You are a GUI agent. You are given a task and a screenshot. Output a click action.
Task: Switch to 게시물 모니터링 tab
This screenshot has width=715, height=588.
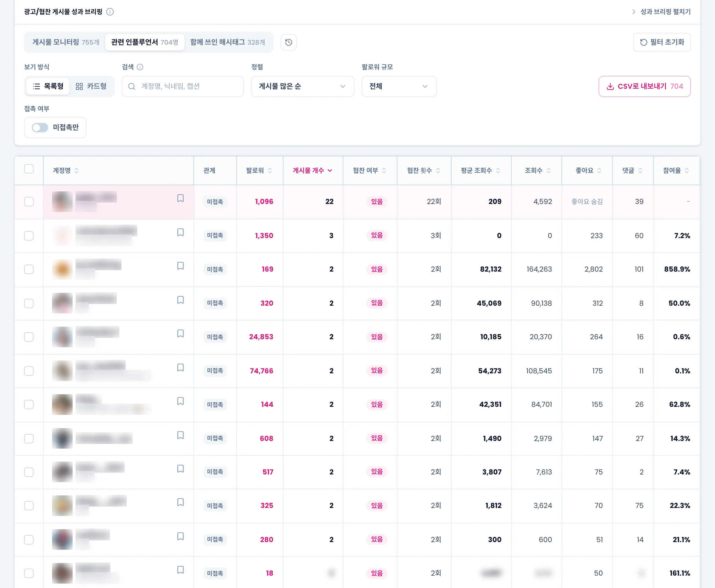pyautogui.click(x=66, y=42)
